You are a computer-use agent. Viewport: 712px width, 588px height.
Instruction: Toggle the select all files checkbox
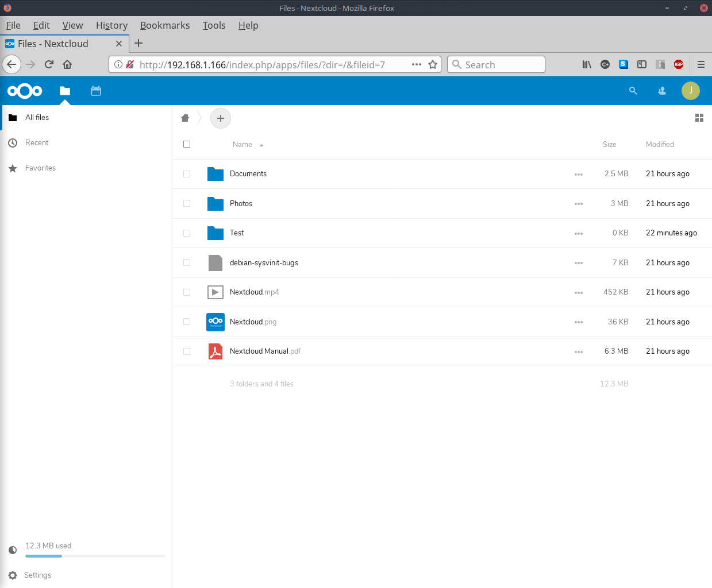(x=187, y=144)
